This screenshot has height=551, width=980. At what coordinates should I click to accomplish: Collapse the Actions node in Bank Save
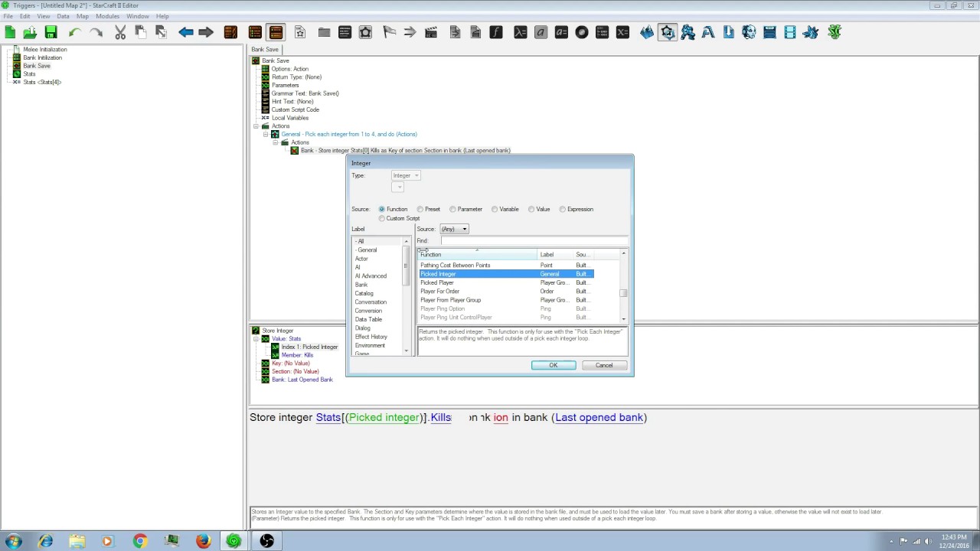pos(256,126)
